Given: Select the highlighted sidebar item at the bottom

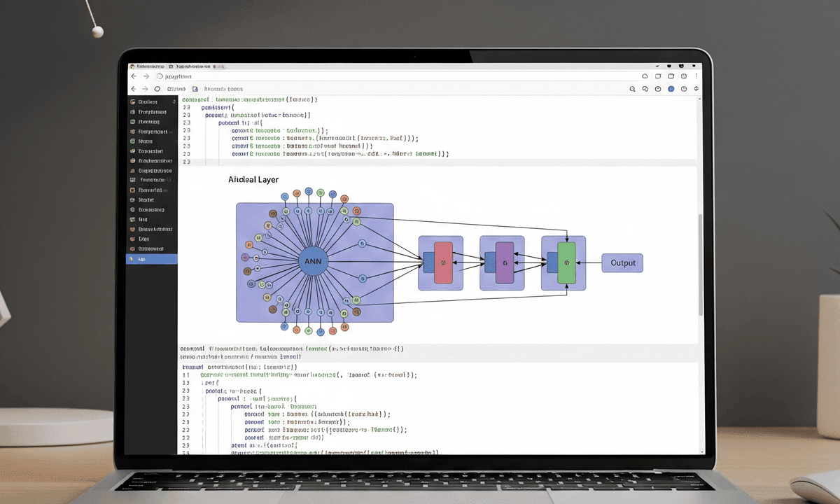Looking at the screenshot, I should pos(150,259).
